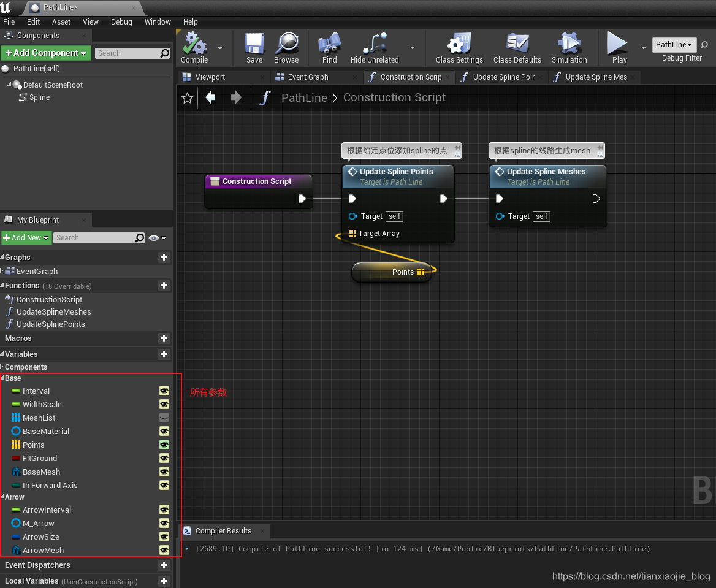Collapse the Base variables category
The image size is (716, 588).
coord(2,378)
